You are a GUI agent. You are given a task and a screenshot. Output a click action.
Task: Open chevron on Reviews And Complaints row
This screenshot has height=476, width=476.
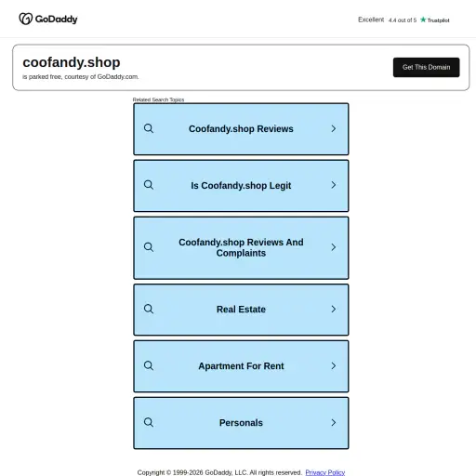[x=334, y=247]
